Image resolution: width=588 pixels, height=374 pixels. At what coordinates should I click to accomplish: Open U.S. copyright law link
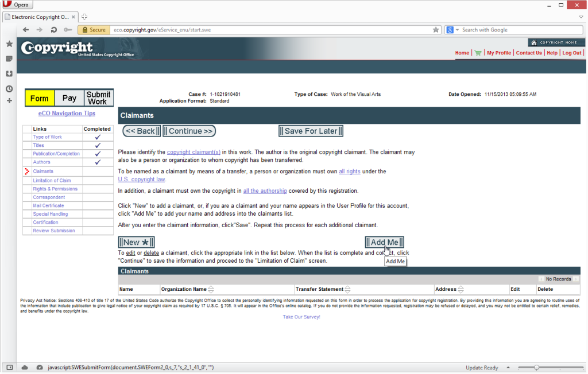[141, 180]
